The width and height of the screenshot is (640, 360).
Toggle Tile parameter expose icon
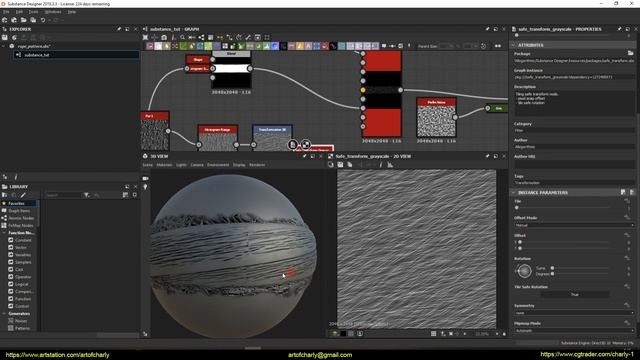pyautogui.click(x=627, y=201)
